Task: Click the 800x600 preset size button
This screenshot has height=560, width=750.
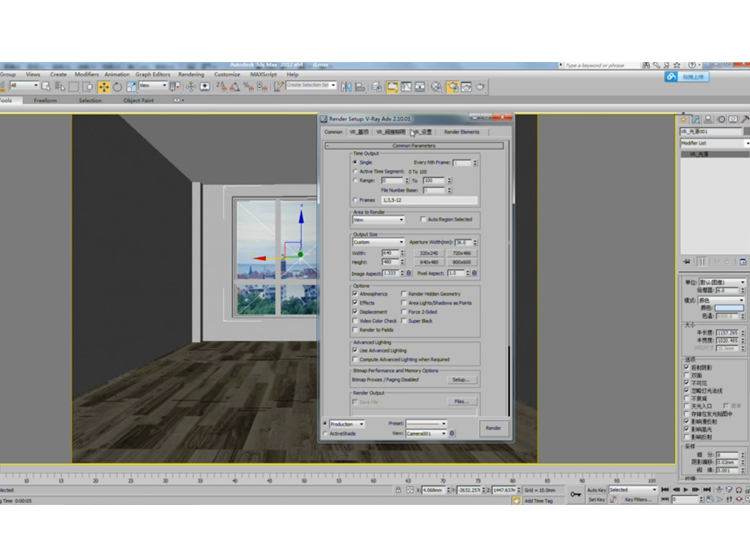Action: [462, 262]
